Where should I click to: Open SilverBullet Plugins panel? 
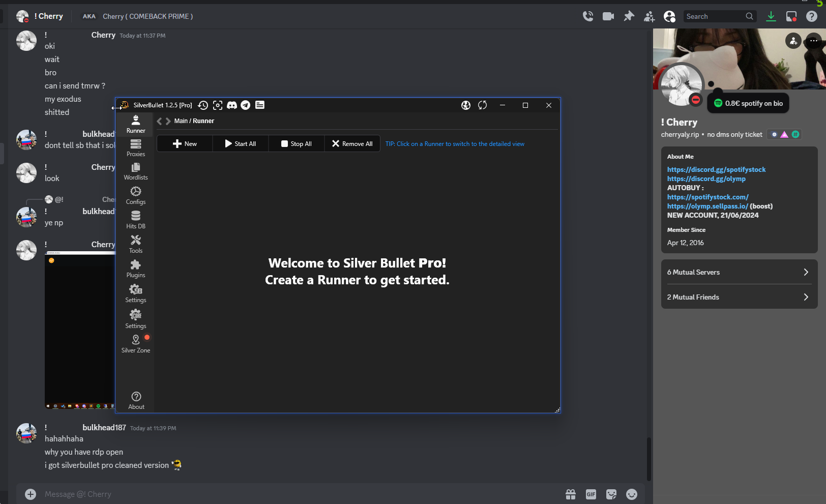[x=136, y=269]
